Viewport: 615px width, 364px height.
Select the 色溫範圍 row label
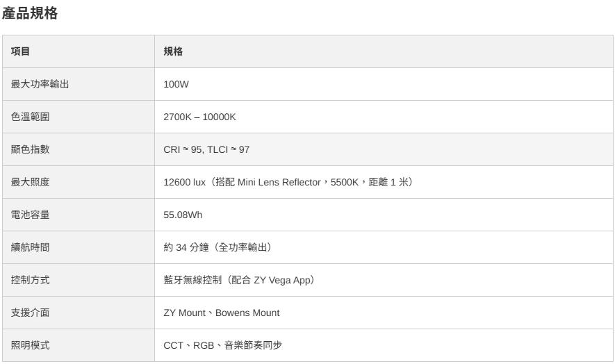click(x=30, y=117)
